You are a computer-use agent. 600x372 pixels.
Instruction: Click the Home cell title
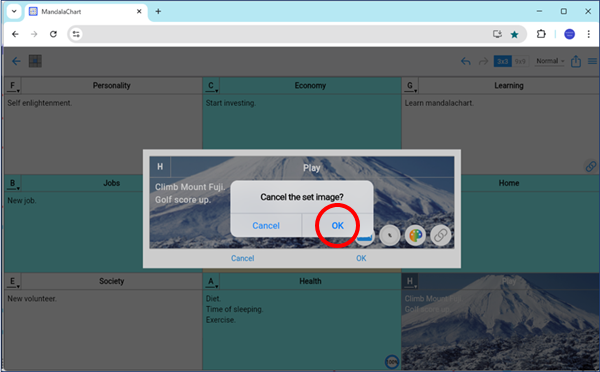coord(509,183)
